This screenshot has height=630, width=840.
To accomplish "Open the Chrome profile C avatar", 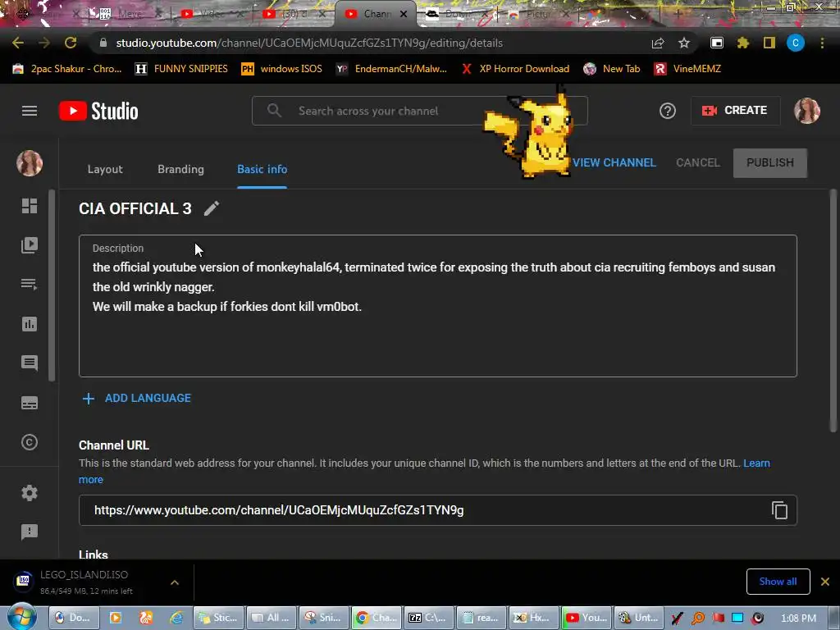I will pos(796,43).
